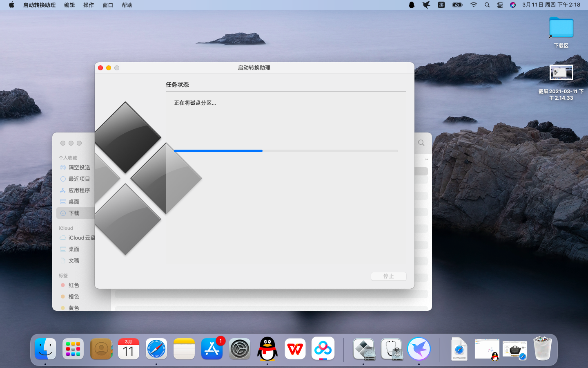The height and width of the screenshot is (368, 588).
Task: Open battery status menu
Action: (x=457, y=5)
